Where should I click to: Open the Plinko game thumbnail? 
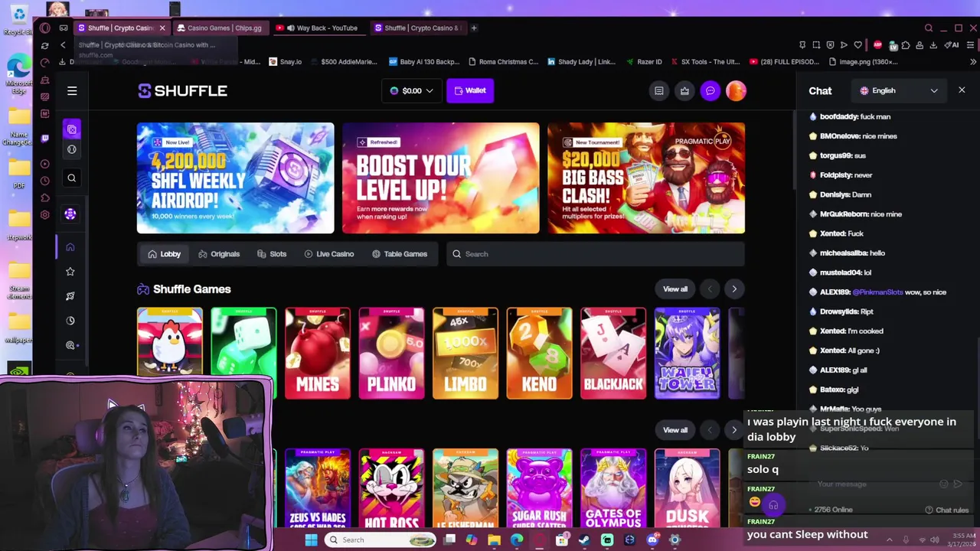(391, 353)
